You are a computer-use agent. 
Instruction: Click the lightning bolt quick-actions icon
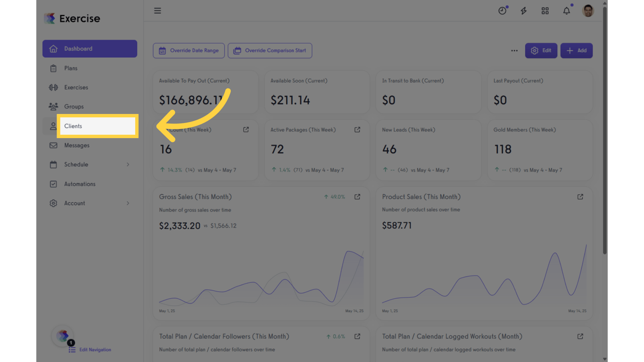[523, 10]
